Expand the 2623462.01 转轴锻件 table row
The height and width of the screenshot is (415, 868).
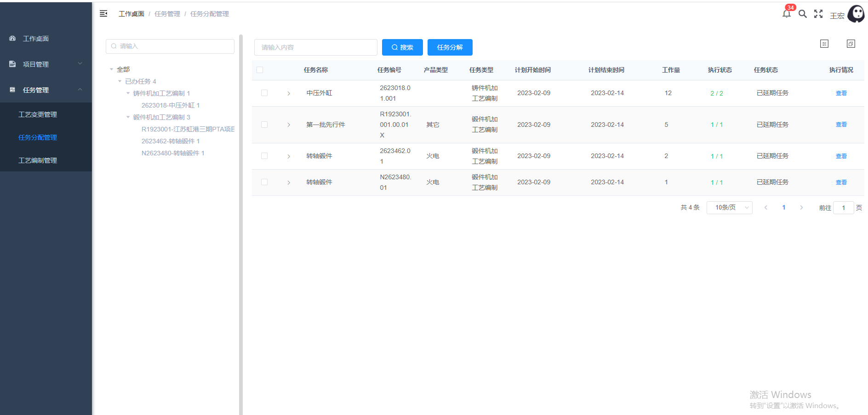tap(289, 156)
